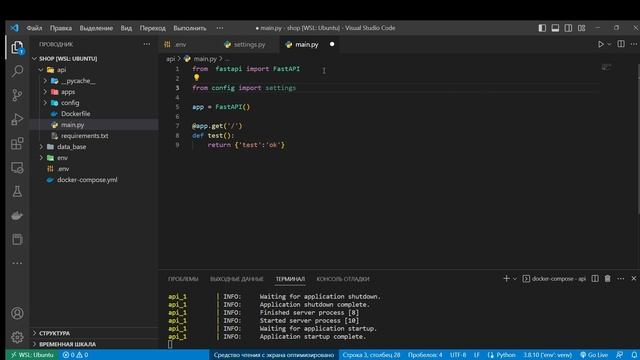640x360 pixels.
Task: Open run options dropdown next to play
Action: [609, 44]
